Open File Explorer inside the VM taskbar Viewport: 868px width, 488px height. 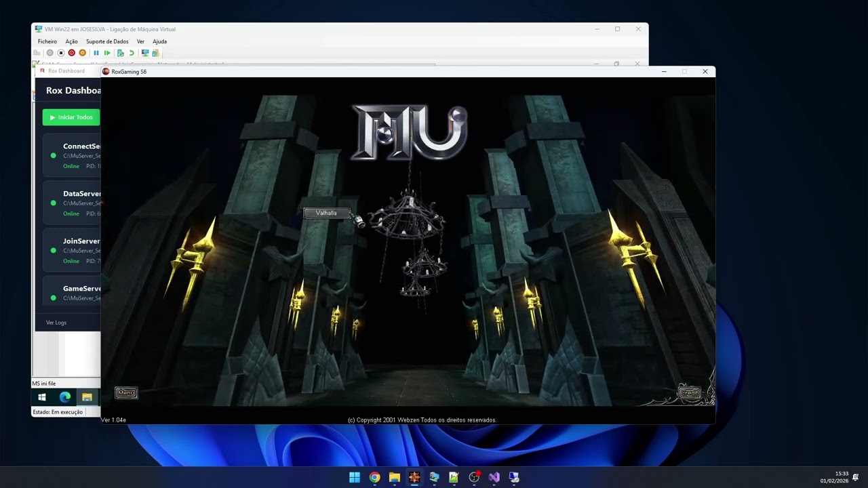tap(87, 397)
